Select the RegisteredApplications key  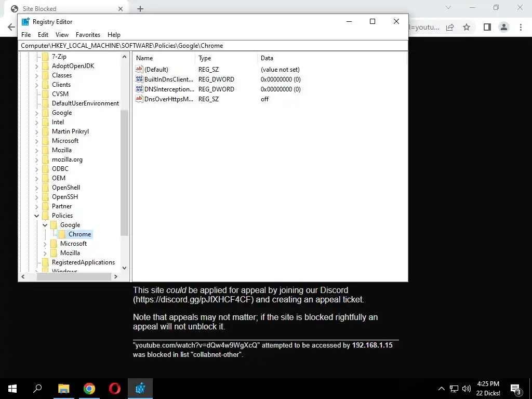tap(83, 262)
